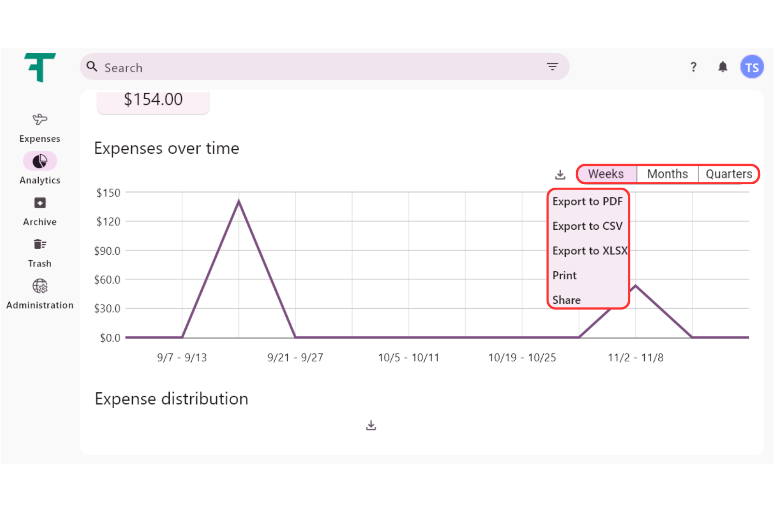The height and width of the screenshot is (532, 774).
Task: Open the Trash section
Action: [40, 252]
